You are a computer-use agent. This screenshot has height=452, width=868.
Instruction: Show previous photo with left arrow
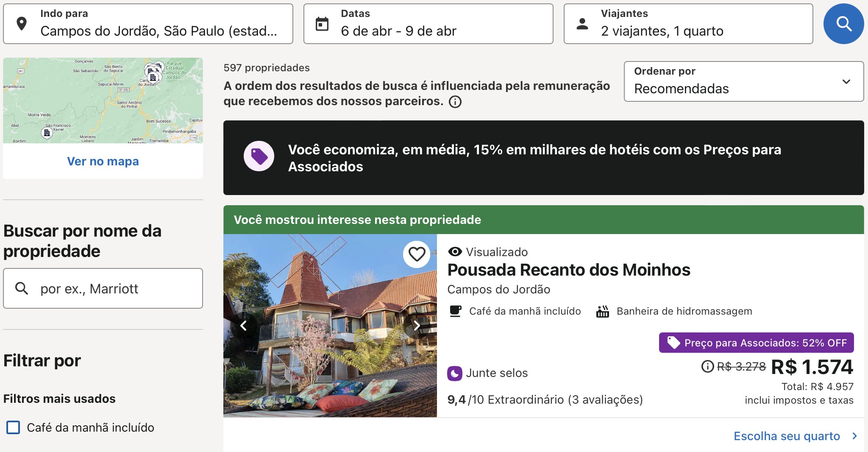pyautogui.click(x=244, y=326)
